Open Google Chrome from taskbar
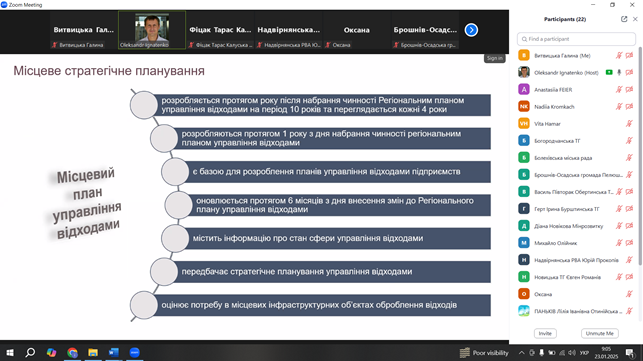The height and width of the screenshot is (361, 643). click(73, 352)
